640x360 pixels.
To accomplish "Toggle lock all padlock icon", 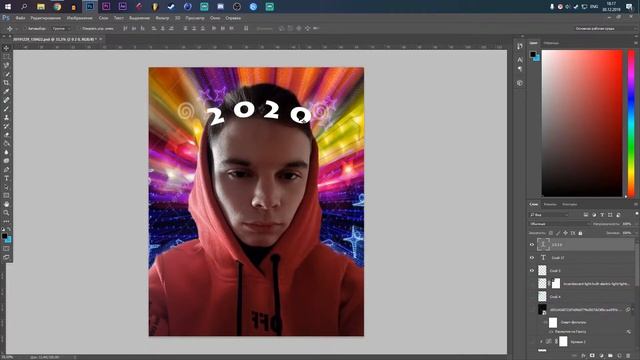I will point(580,233).
